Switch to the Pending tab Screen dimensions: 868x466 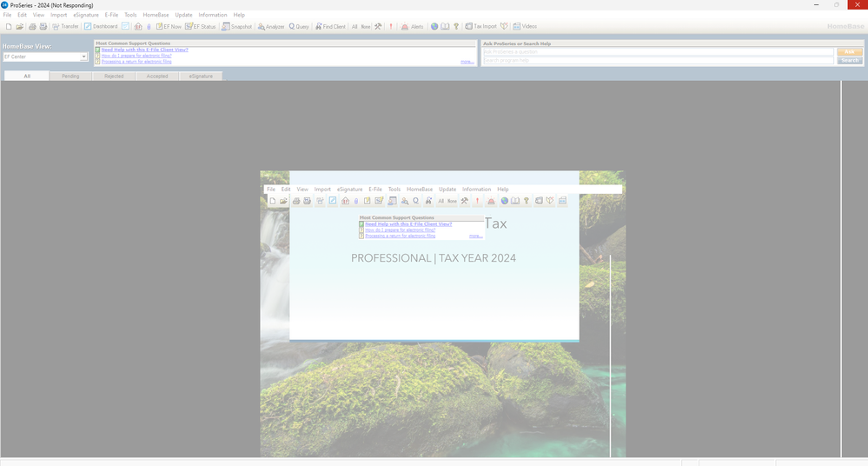point(70,77)
